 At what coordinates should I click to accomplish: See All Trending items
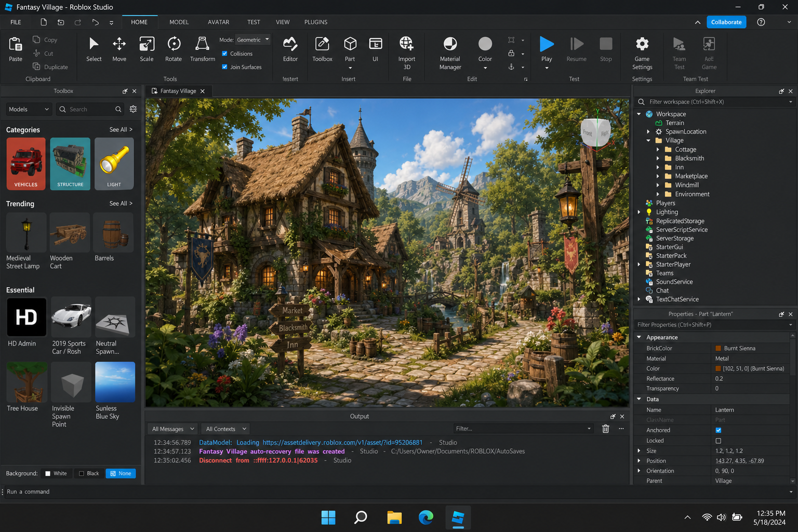point(121,203)
